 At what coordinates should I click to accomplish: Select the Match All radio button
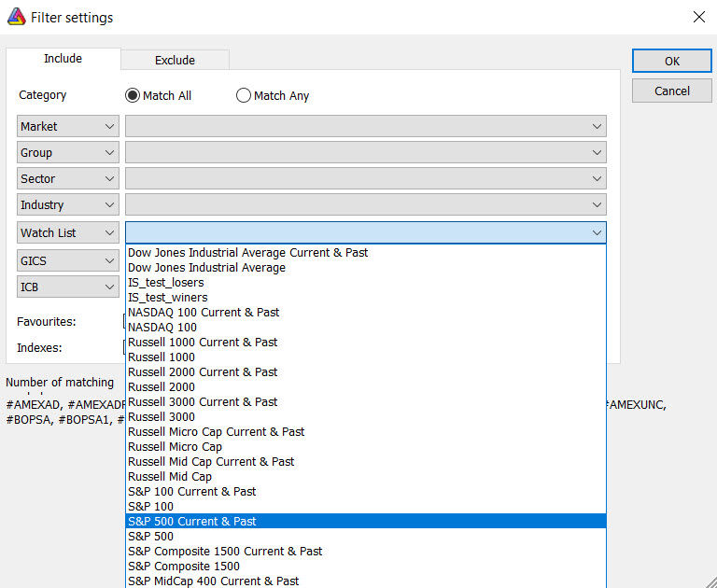tap(133, 95)
